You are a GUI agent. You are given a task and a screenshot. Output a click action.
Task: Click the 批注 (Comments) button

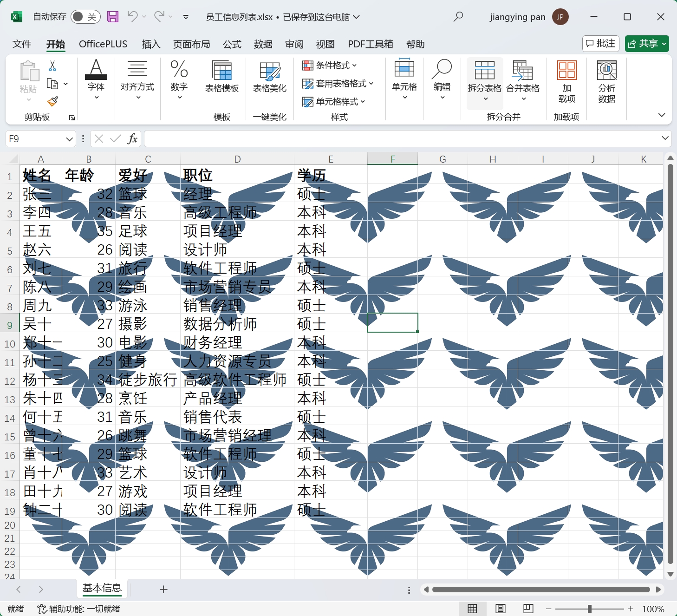600,43
